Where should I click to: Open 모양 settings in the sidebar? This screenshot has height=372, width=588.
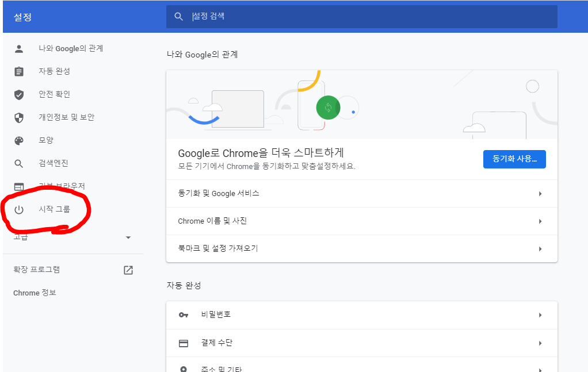click(46, 140)
